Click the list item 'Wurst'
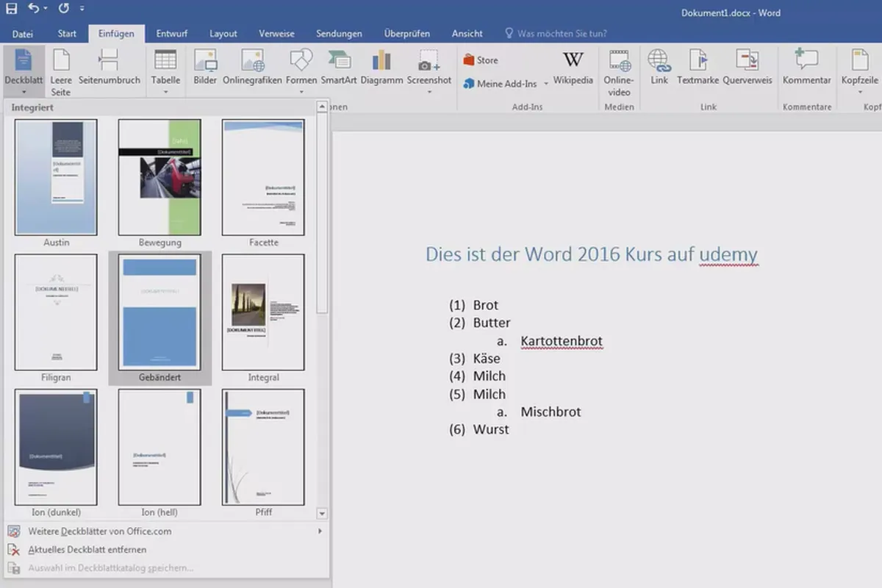The image size is (882, 588). [491, 430]
